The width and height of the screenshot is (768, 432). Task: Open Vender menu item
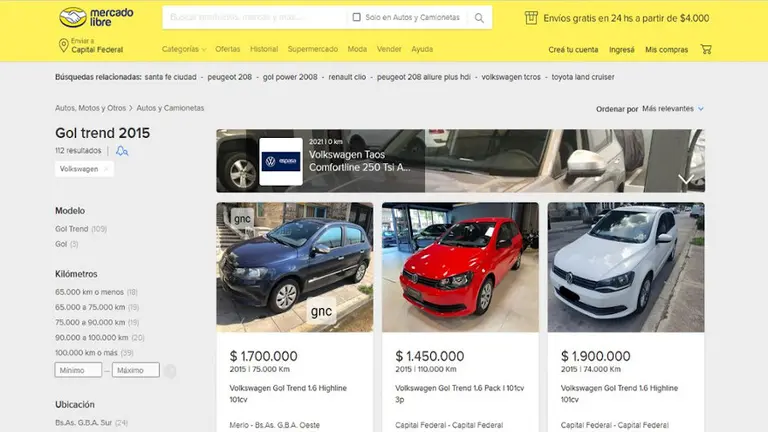coord(389,49)
